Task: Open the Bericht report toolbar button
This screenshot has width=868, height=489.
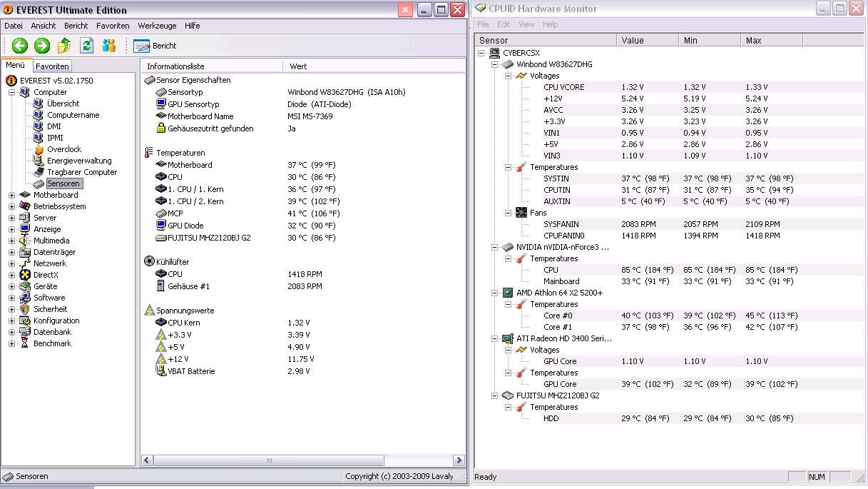Action: point(155,46)
